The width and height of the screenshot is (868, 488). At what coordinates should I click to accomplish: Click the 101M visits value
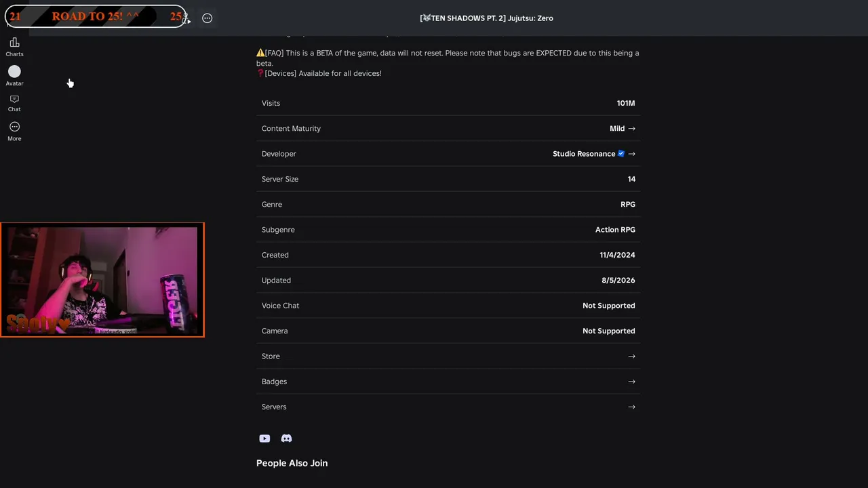(x=626, y=103)
